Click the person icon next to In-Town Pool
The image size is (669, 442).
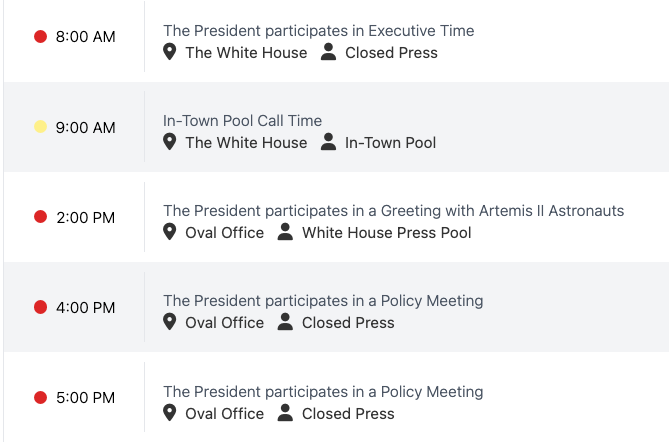329,143
